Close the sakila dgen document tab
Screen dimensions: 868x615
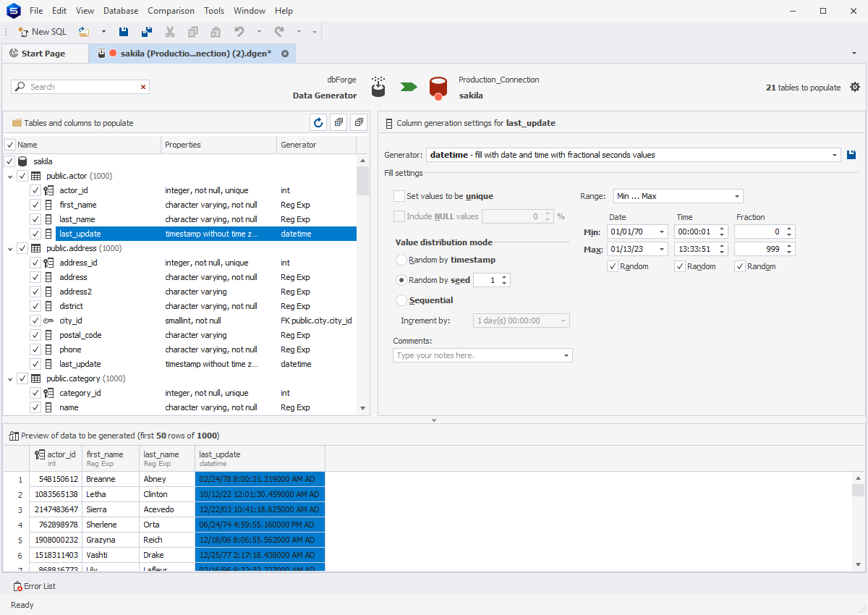click(x=285, y=54)
